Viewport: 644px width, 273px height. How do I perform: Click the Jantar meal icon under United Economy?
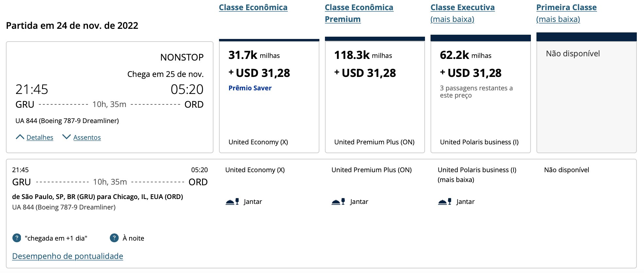coord(232,202)
